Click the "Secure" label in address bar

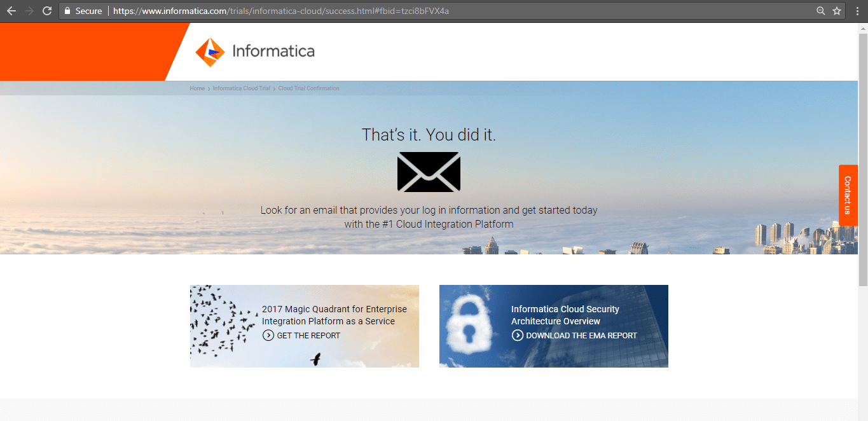click(x=88, y=11)
